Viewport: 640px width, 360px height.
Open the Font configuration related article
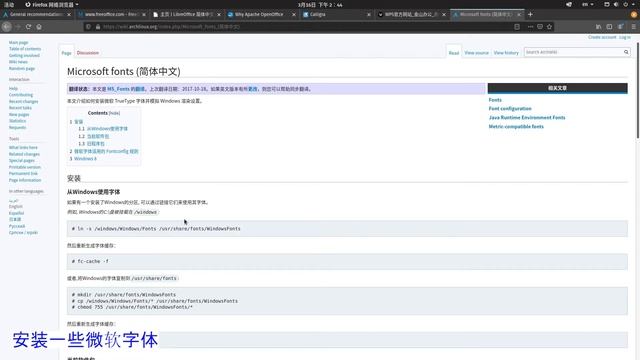510,109
